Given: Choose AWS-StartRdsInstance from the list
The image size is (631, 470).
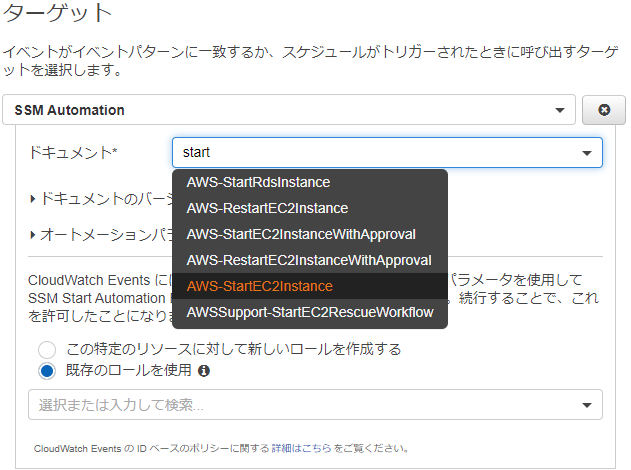Looking at the screenshot, I should (258, 182).
